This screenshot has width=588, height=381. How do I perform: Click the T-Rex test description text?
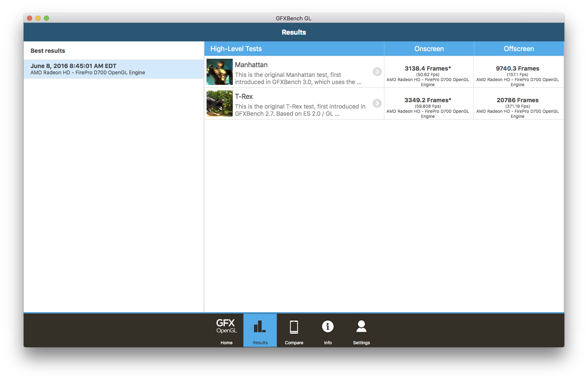pos(300,110)
